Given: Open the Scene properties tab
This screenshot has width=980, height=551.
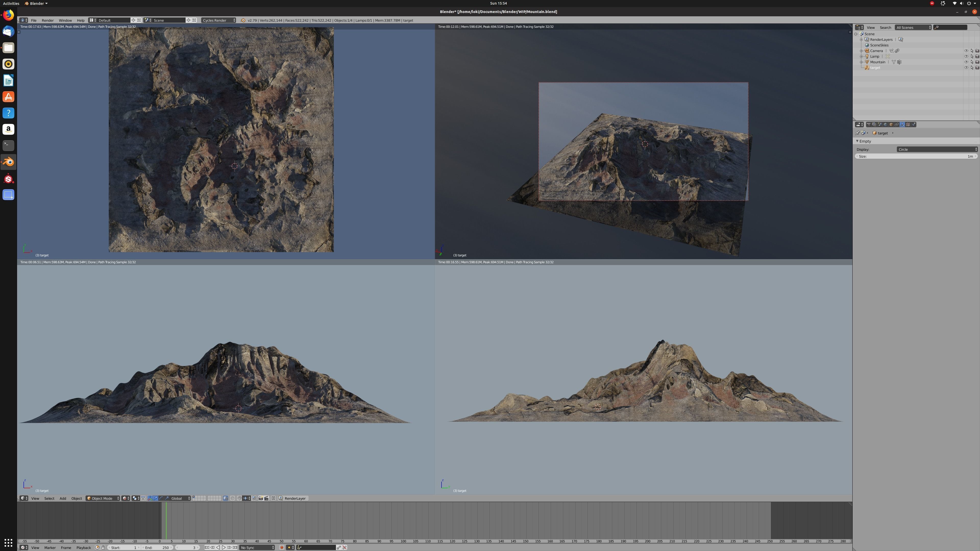Looking at the screenshot, I should 880,124.
